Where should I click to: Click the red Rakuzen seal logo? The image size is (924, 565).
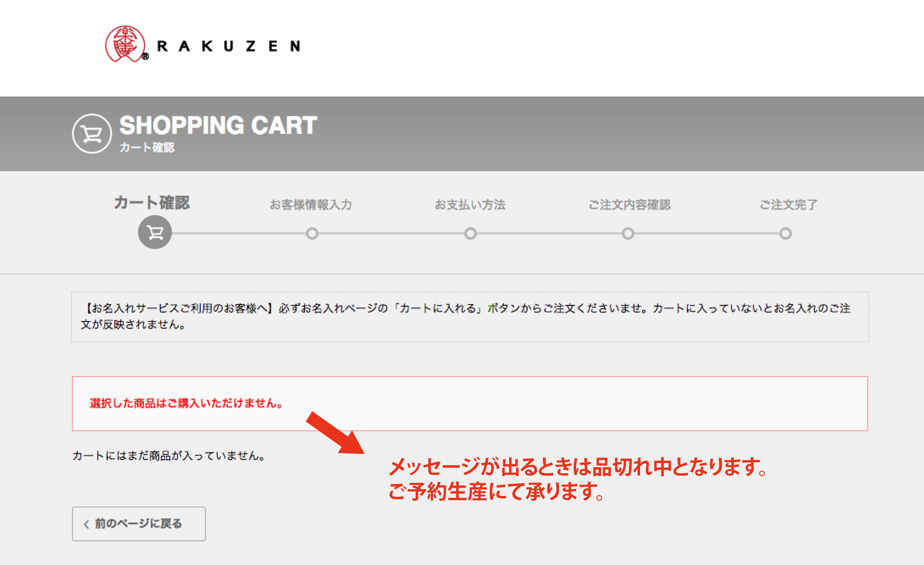pos(125,44)
